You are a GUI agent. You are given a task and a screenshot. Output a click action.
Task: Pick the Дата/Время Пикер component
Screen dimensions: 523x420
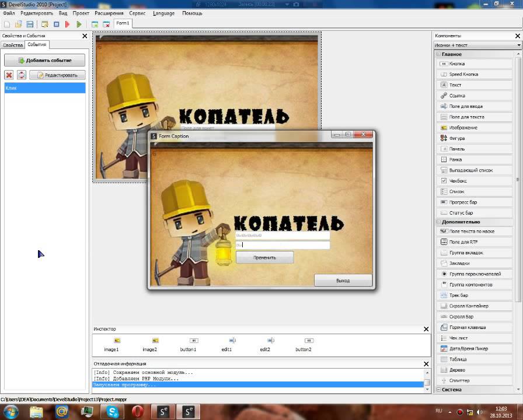tap(475, 349)
